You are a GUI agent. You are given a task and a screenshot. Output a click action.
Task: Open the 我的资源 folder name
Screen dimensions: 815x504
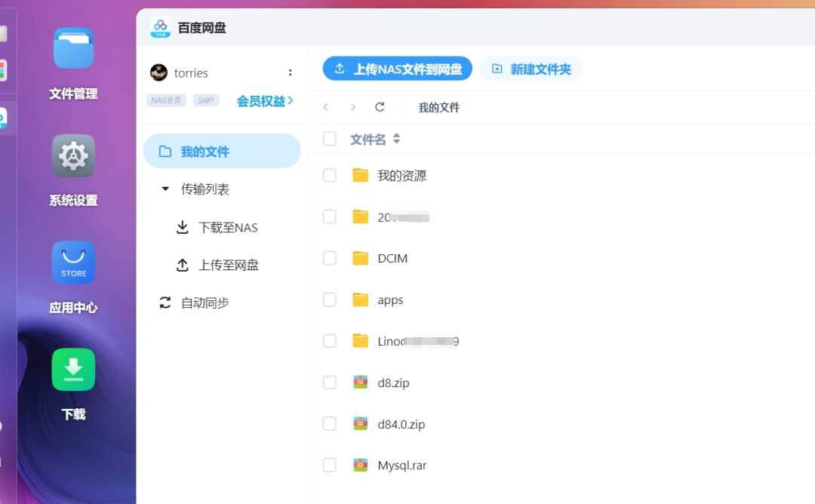click(x=401, y=176)
